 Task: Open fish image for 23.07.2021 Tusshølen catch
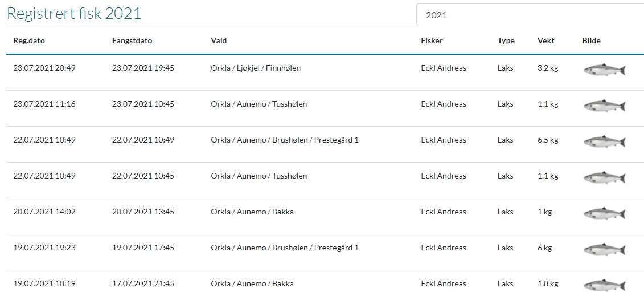click(x=604, y=106)
